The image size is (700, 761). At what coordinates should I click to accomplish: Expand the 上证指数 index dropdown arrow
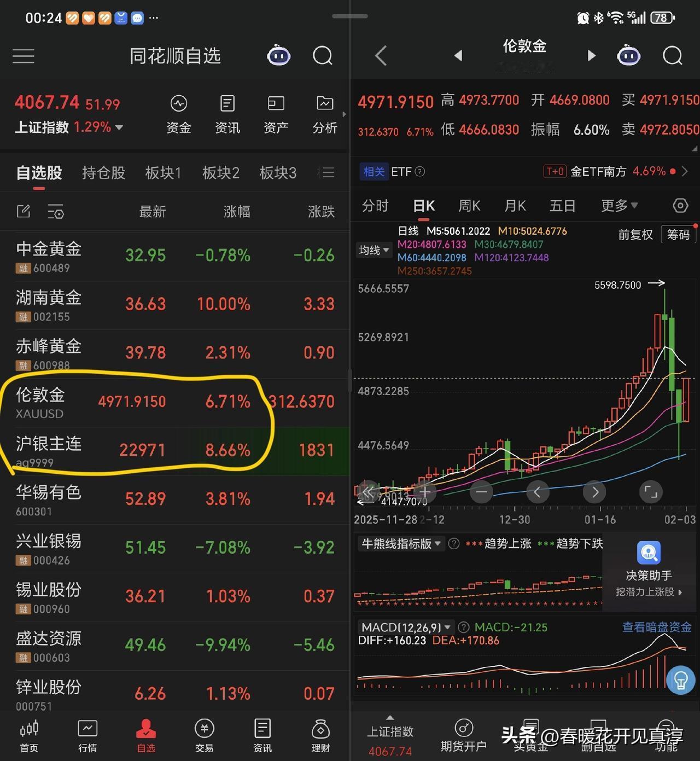coord(119,127)
